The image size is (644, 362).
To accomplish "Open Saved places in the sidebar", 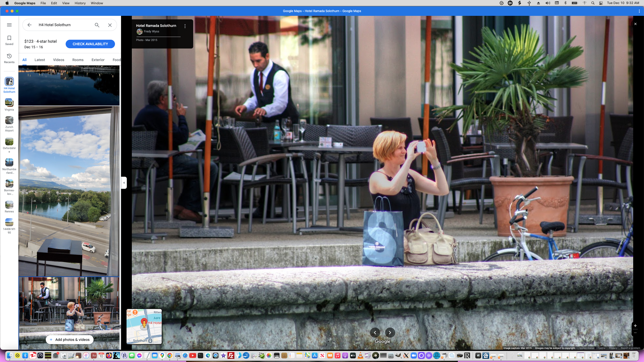I will click(x=9, y=40).
